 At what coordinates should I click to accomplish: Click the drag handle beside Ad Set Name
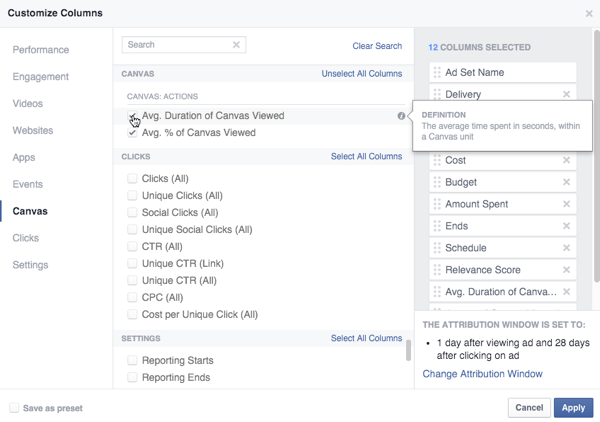point(437,73)
